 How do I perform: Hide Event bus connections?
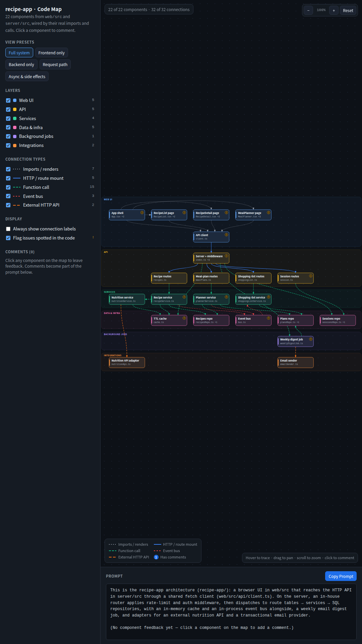click(x=8, y=196)
